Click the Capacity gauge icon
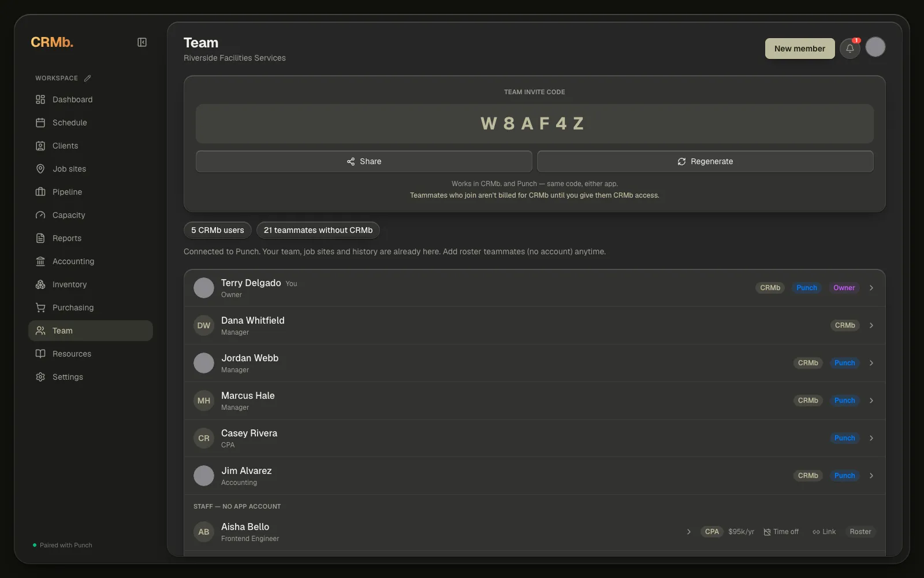 point(40,215)
